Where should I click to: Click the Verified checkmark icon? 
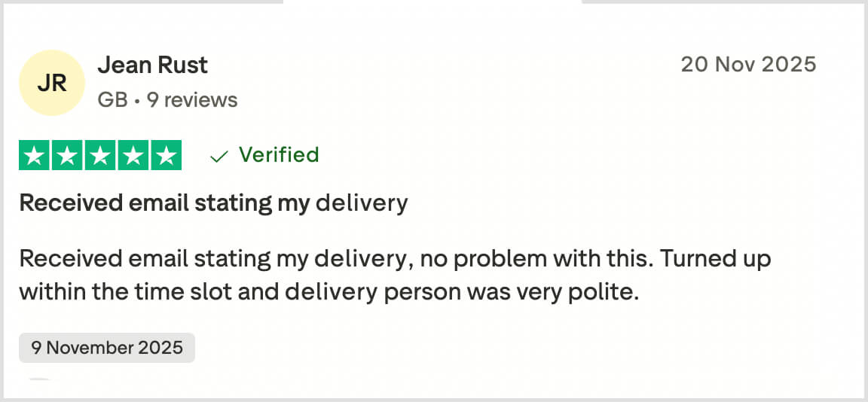point(219,156)
